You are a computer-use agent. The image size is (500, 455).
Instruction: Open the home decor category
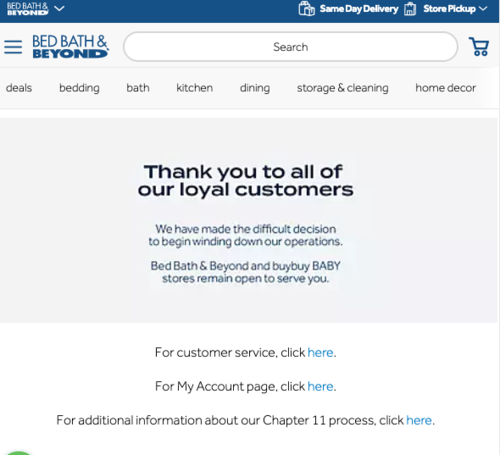tap(445, 88)
